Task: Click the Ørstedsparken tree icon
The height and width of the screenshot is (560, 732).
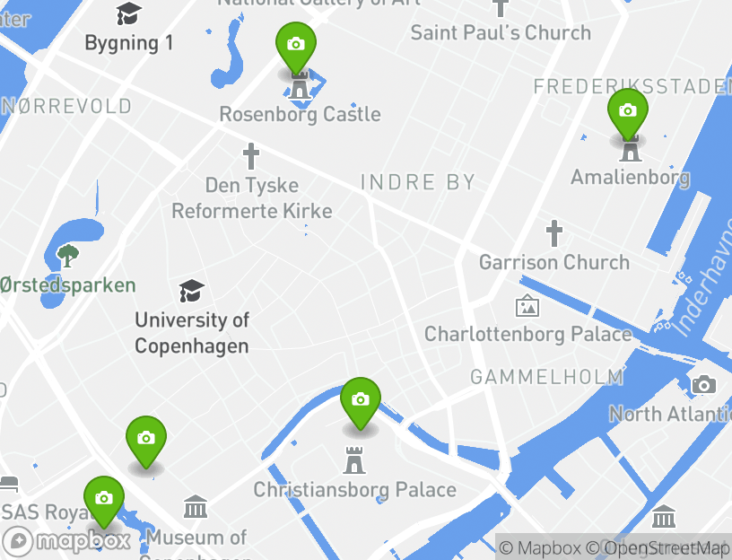Action: (x=67, y=256)
